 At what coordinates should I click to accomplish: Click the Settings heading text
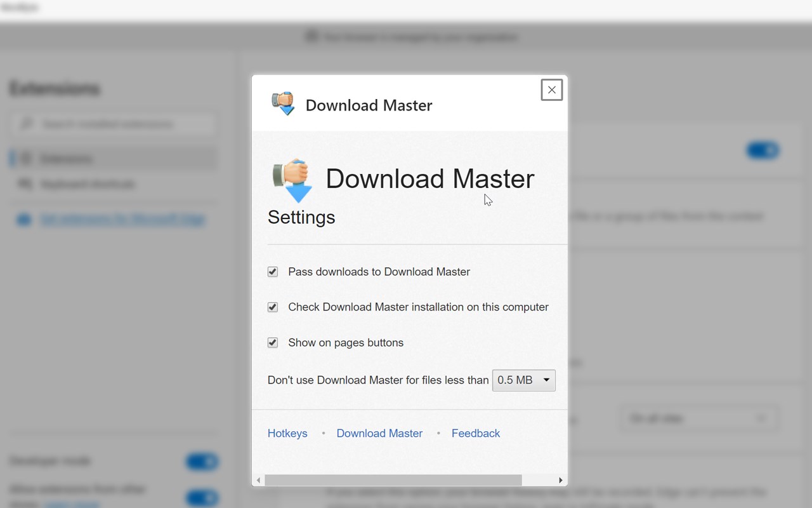coord(301,217)
